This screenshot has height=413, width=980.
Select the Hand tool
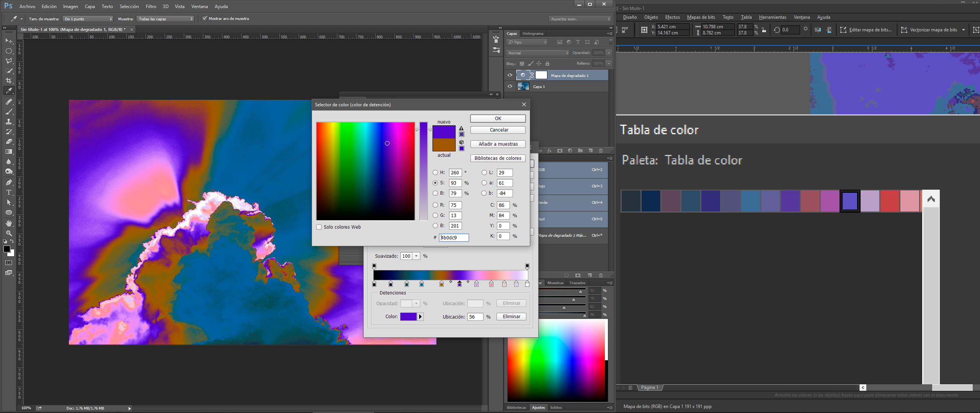tap(8, 223)
